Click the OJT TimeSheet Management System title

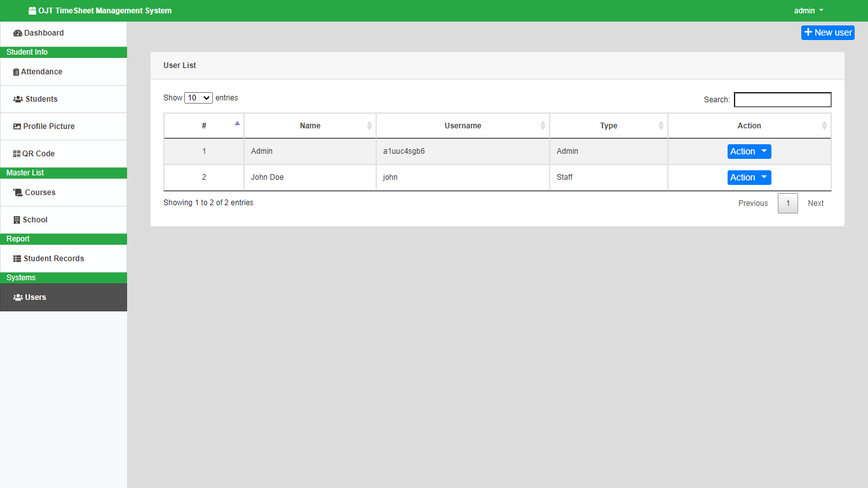point(105,11)
